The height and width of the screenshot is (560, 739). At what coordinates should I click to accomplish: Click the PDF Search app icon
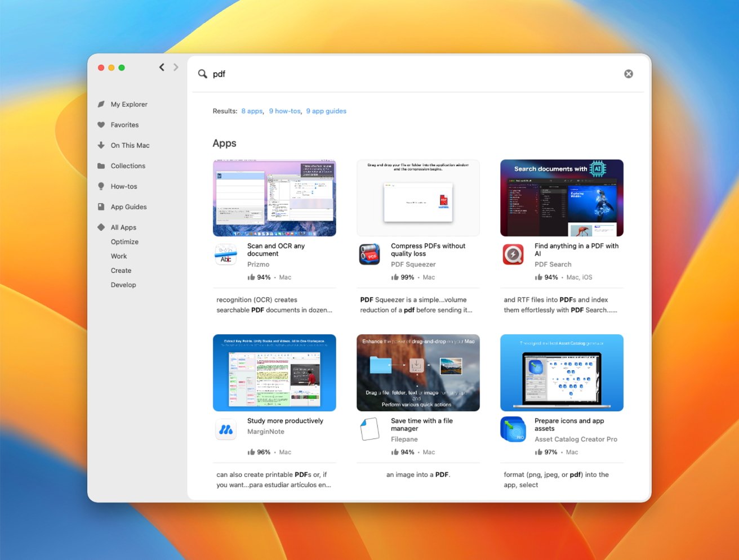[513, 255]
